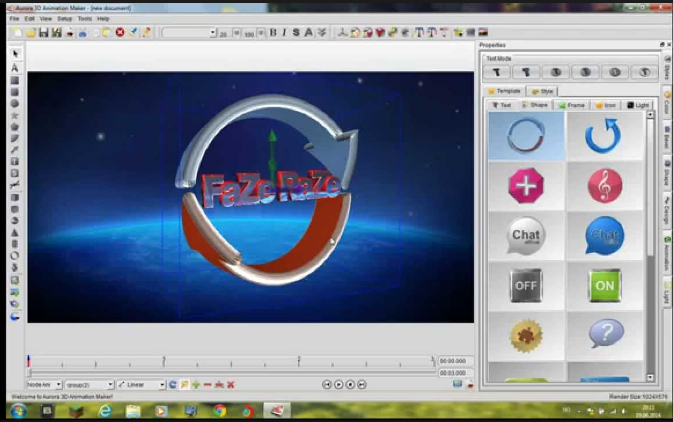Viewport: 673px width, 422px height.
Task: Click the red delete X icon in toolbar
Action: coord(120,32)
